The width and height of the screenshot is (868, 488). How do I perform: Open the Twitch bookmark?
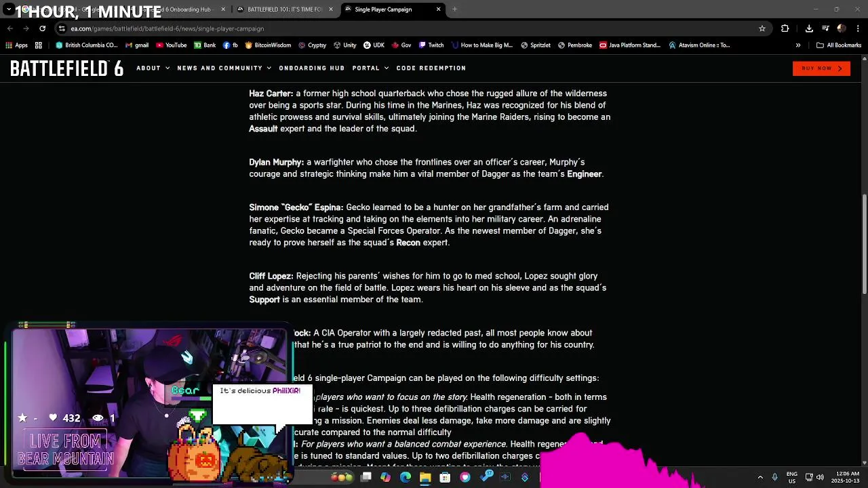431,45
